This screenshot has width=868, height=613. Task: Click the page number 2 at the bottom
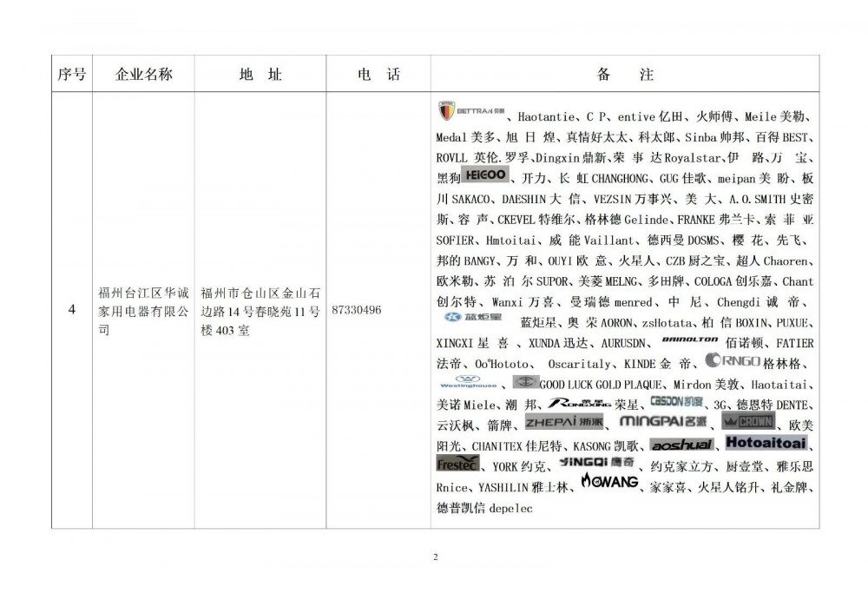pos(435,557)
